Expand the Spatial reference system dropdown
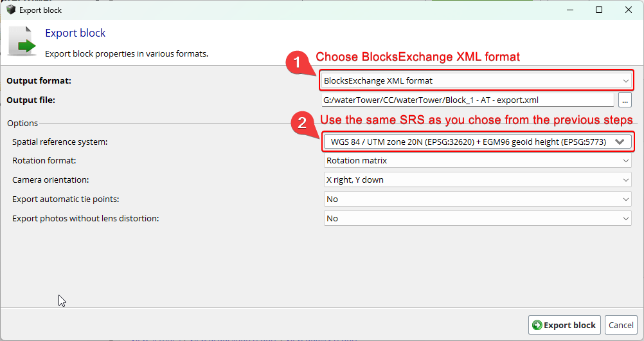The width and height of the screenshot is (644, 341). 478,142
